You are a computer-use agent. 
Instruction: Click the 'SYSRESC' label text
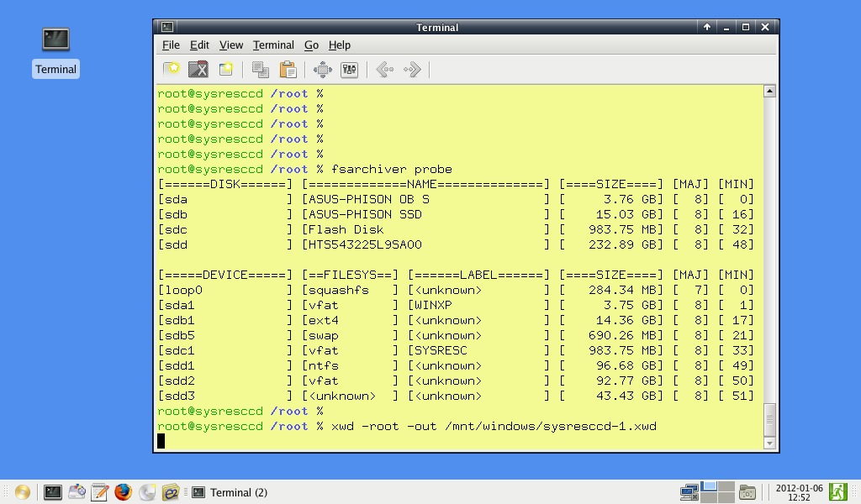click(441, 350)
